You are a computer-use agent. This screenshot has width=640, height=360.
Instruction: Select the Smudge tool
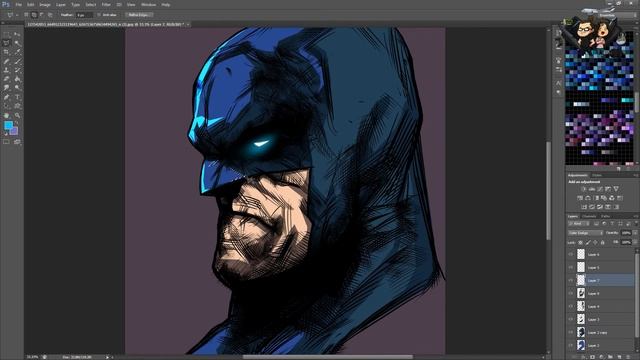pyautogui.click(x=6, y=88)
